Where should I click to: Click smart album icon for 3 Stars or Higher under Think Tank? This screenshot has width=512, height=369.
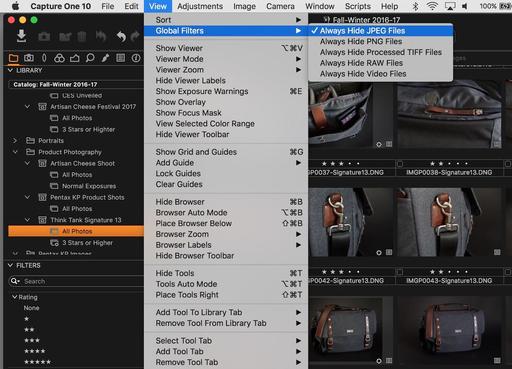pos(54,243)
